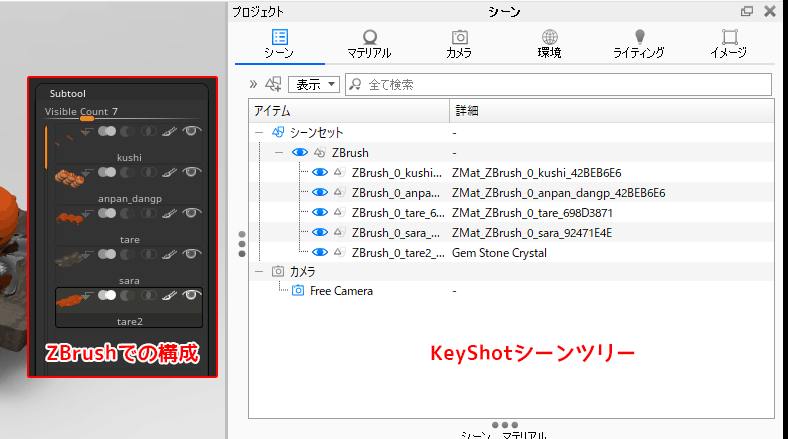Collapse the カメラ tree node
This screenshot has width=788, height=439.
[x=260, y=271]
